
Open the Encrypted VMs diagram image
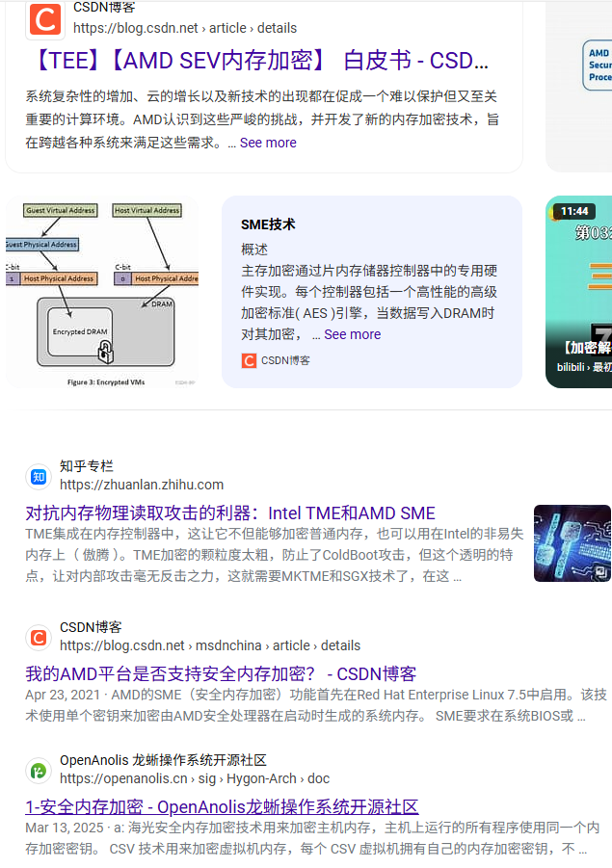[x=102, y=292]
